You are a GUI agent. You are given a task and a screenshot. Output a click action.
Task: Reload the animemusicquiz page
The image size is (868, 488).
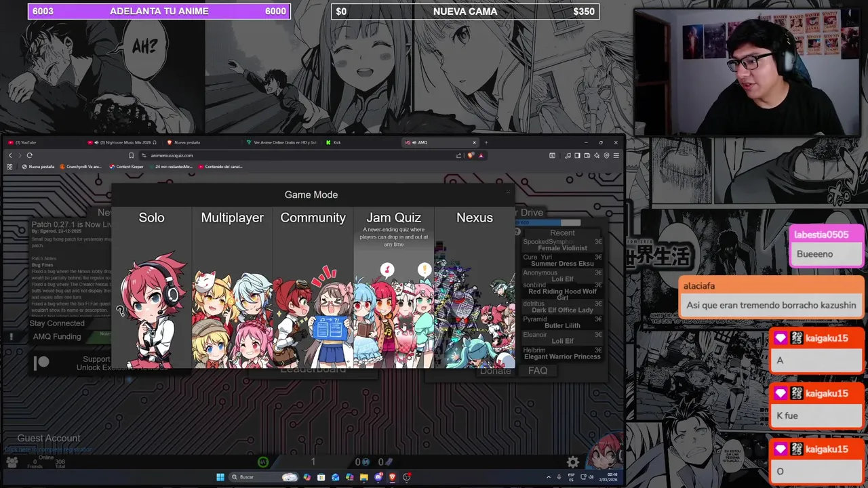click(x=29, y=155)
